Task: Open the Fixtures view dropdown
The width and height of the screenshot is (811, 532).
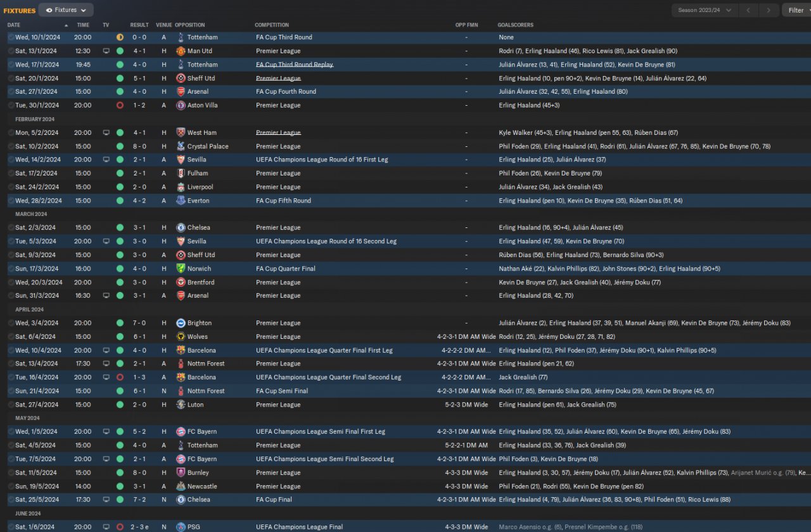Action: [66, 10]
